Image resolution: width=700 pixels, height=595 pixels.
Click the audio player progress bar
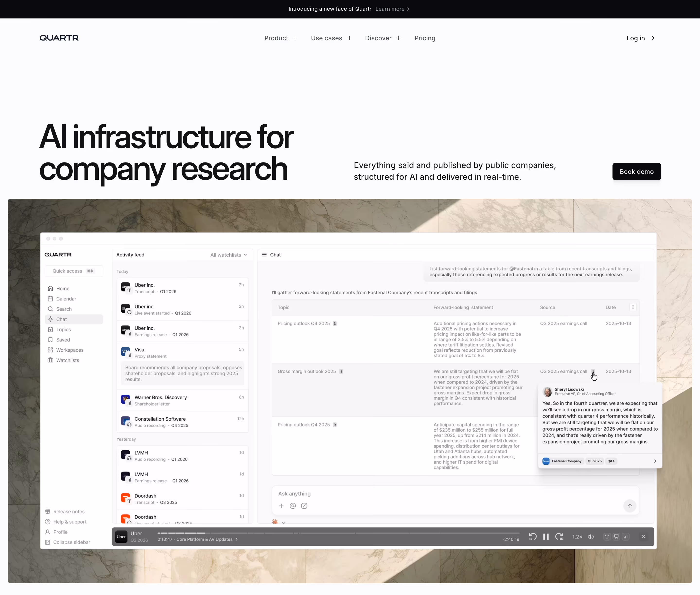point(338,533)
